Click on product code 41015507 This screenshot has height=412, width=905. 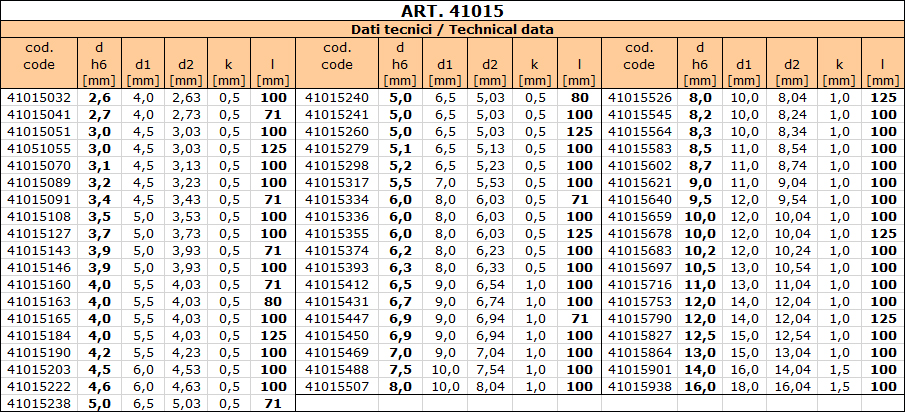336,386
